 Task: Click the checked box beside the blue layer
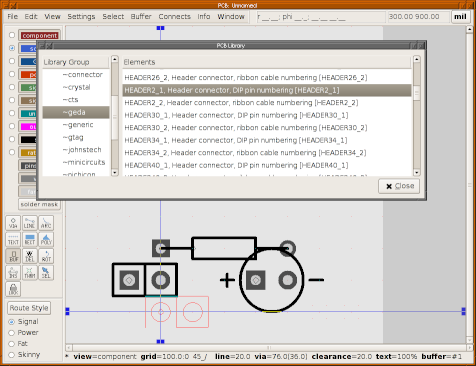pyautogui.click(x=12, y=48)
